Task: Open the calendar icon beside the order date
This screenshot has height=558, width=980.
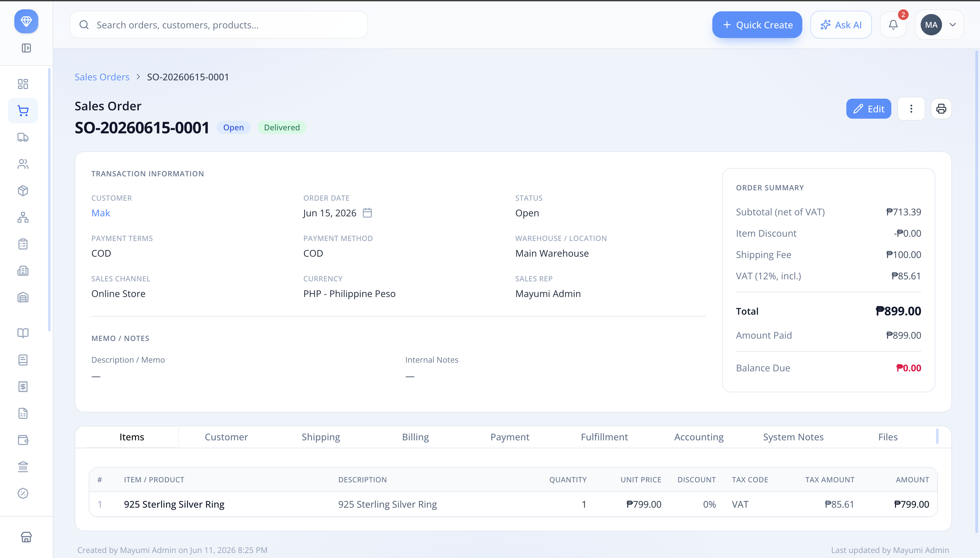Action: pos(367,213)
